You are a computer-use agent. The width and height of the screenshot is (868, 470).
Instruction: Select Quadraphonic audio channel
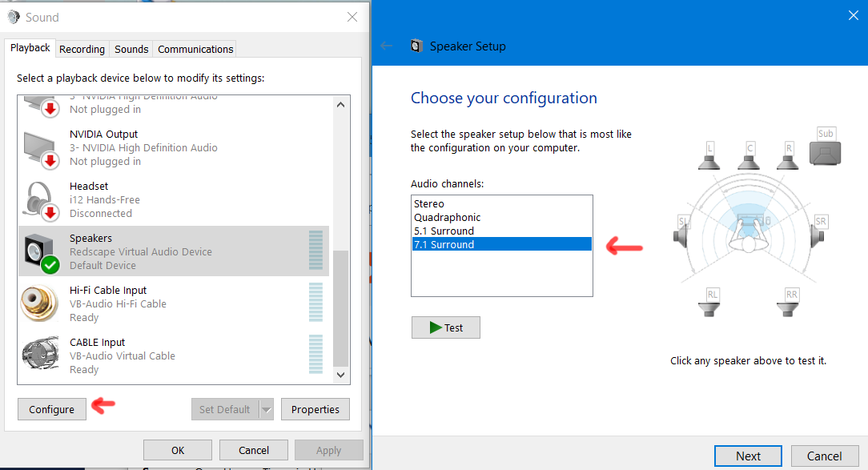point(502,217)
